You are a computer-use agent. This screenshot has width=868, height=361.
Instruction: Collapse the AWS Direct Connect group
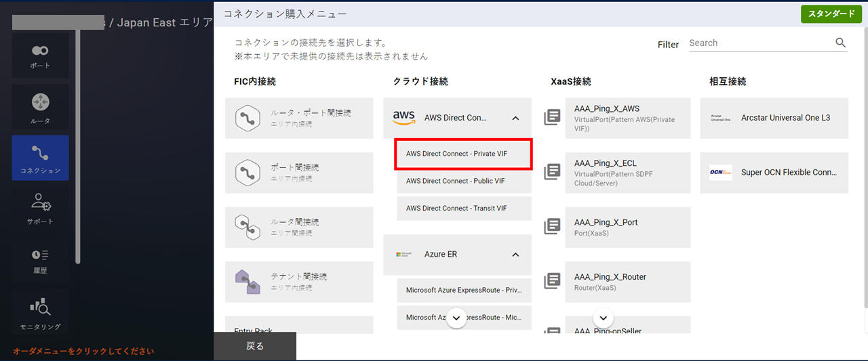(515, 118)
